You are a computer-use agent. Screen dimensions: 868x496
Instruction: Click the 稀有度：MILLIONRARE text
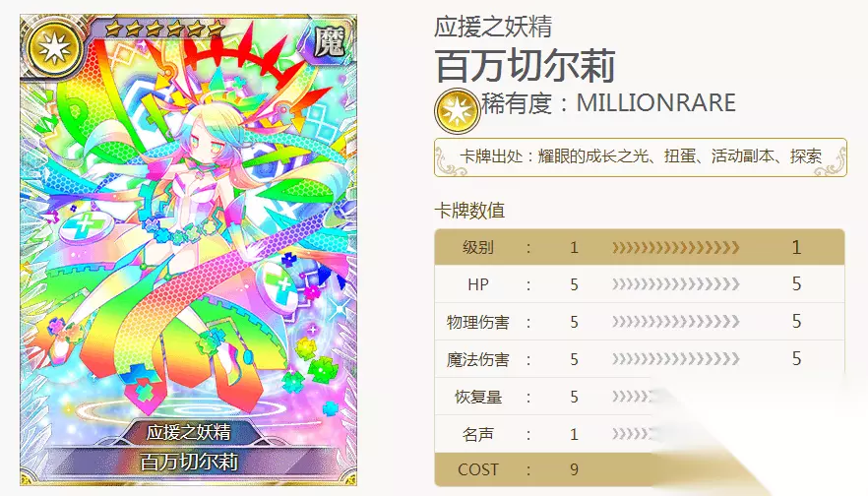pos(608,103)
